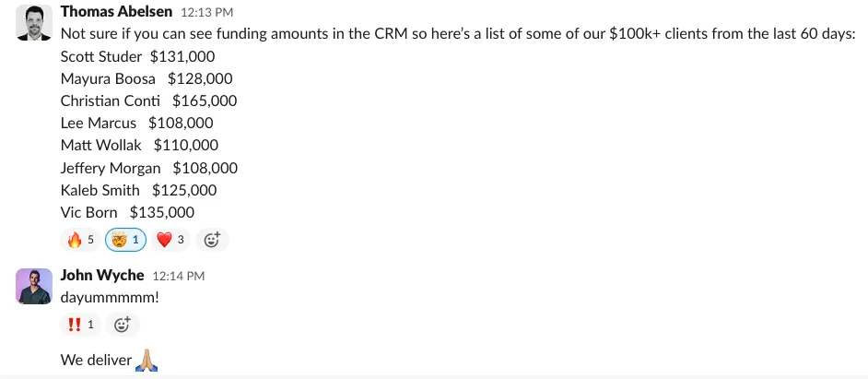Click the "We deliver" message text
This screenshot has width=868, height=379.
pos(97,360)
